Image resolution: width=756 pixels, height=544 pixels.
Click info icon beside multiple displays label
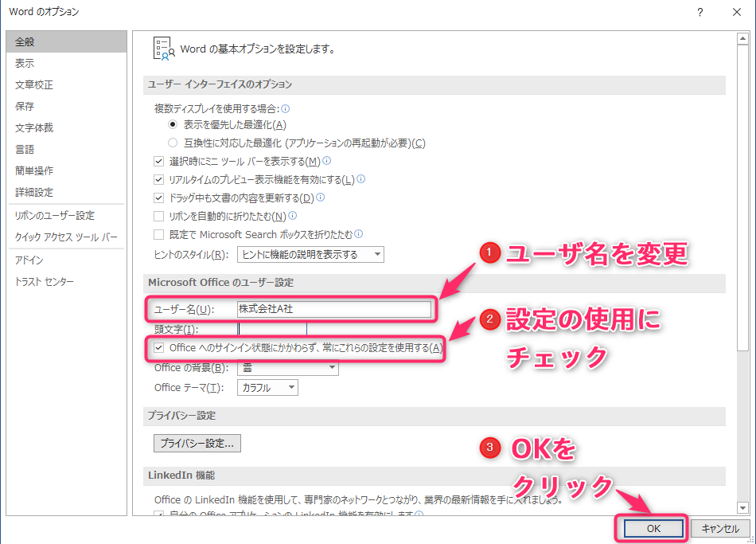pos(286,108)
